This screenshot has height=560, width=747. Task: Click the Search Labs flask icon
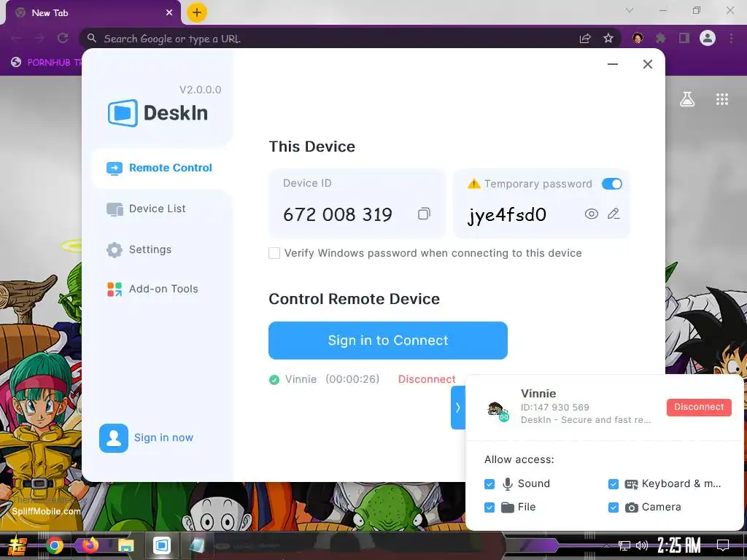point(687,99)
